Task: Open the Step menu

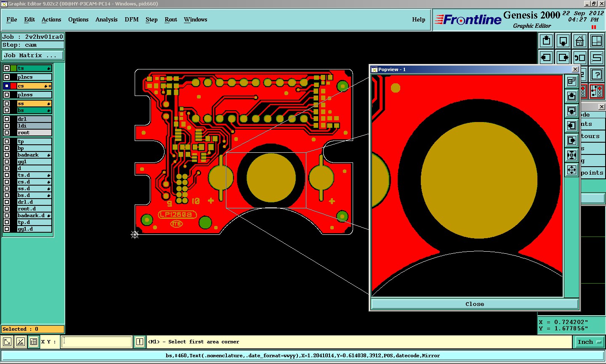Action: click(151, 19)
